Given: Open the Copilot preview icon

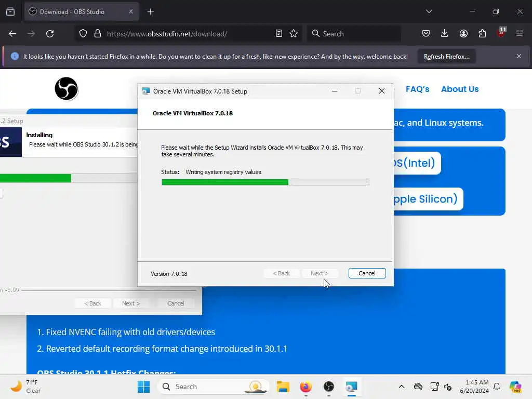Looking at the screenshot, I should [x=515, y=387].
